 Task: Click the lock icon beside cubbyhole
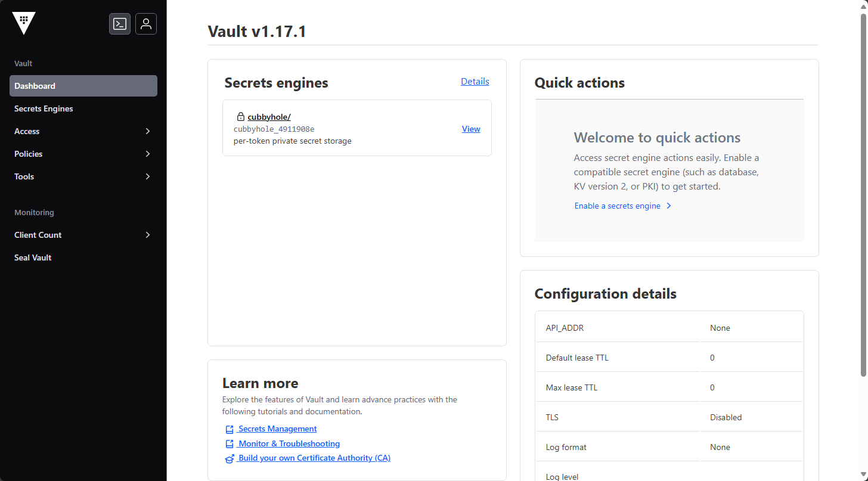point(241,117)
